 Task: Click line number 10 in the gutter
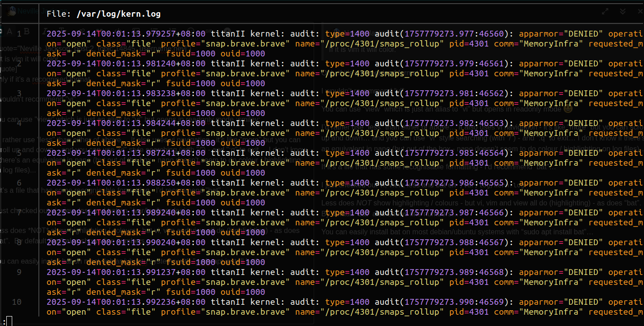(x=17, y=302)
